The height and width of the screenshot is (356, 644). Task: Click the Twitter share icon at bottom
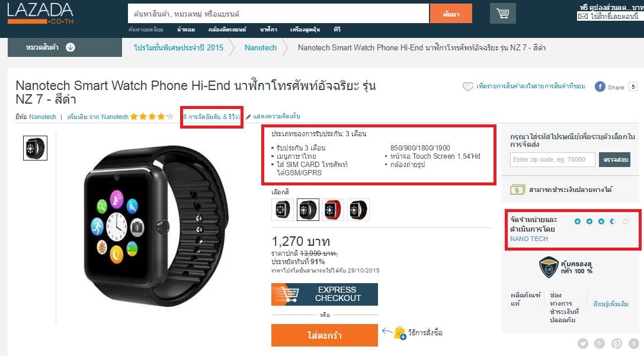pos(583,344)
